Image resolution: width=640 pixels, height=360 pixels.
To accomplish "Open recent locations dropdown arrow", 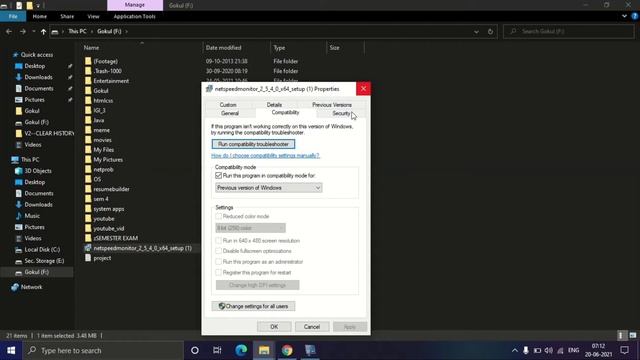I will [x=33, y=31].
